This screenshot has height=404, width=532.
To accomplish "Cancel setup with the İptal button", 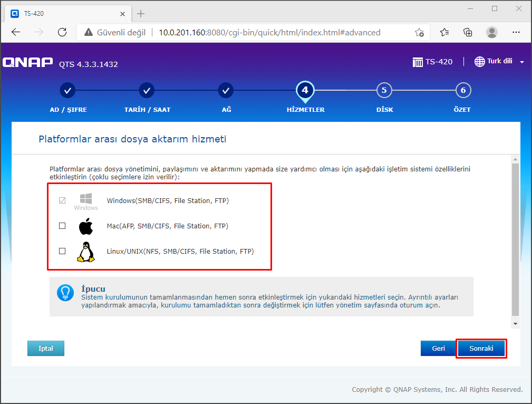I will click(x=46, y=349).
